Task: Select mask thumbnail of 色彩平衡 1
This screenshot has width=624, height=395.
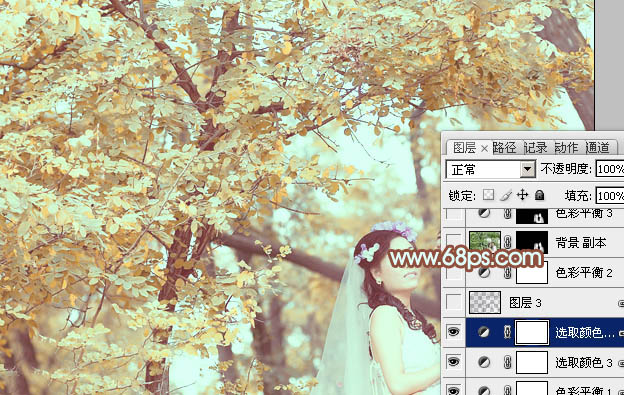Action: pos(532,388)
